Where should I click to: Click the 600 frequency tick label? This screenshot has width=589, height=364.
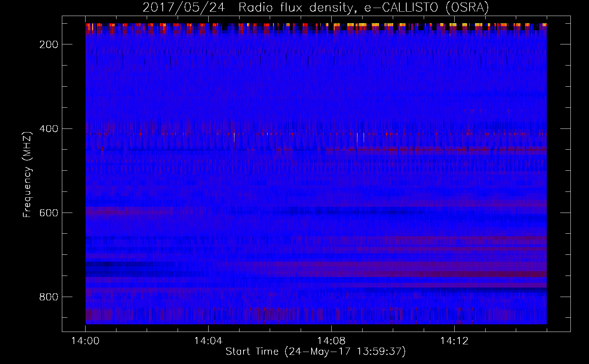pyautogui.click(x=49, y=213)
